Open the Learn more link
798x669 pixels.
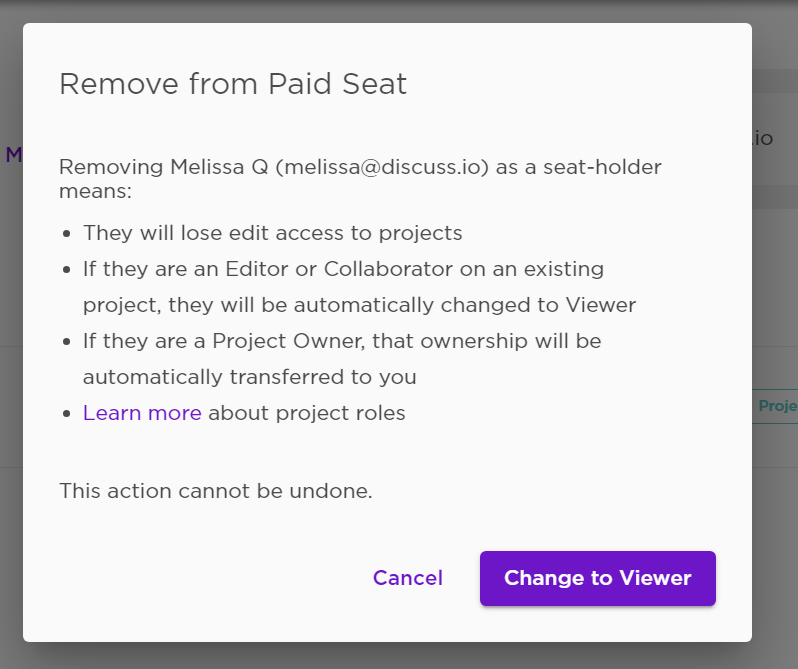(x=142, y=413)
